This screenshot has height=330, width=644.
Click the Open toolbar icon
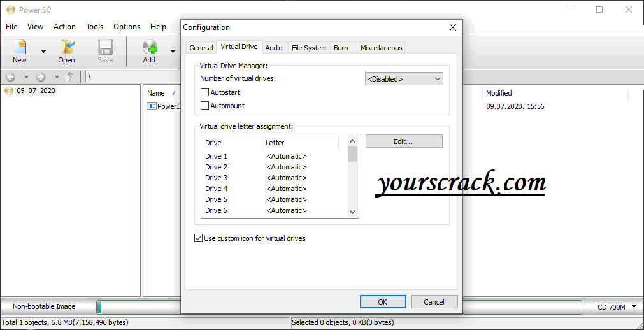point(66,47)
